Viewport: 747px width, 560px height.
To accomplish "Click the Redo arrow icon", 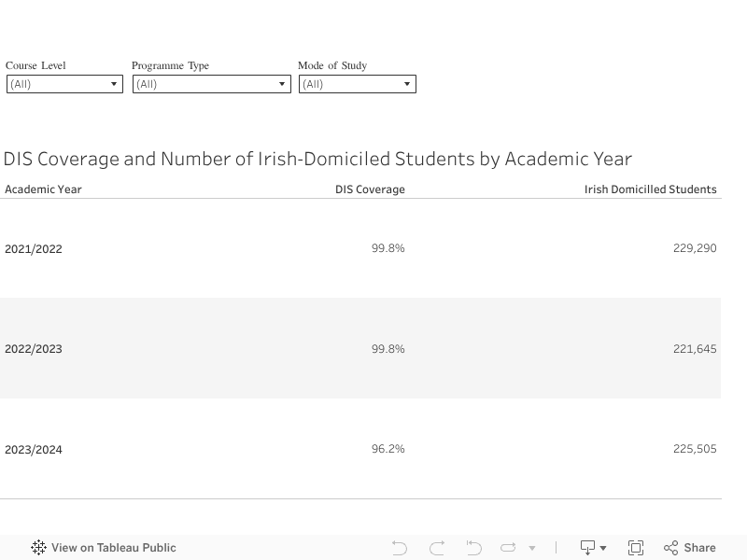I will [436, 548].
